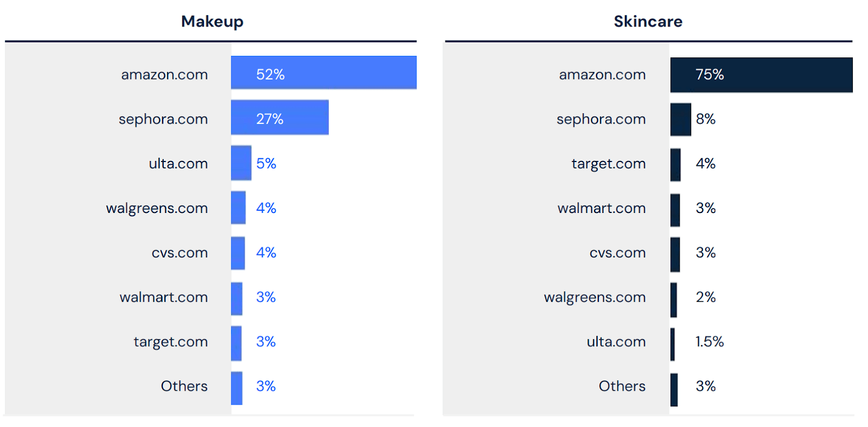
Task: Click the 2% value beside Skincare walgreens.com
Action: [705, 297]
